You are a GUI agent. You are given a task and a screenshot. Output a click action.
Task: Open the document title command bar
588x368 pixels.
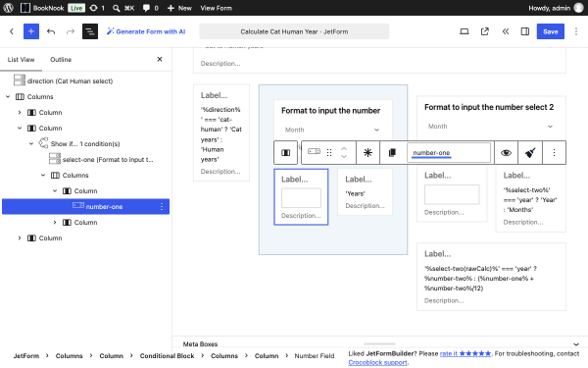point(294,31)
